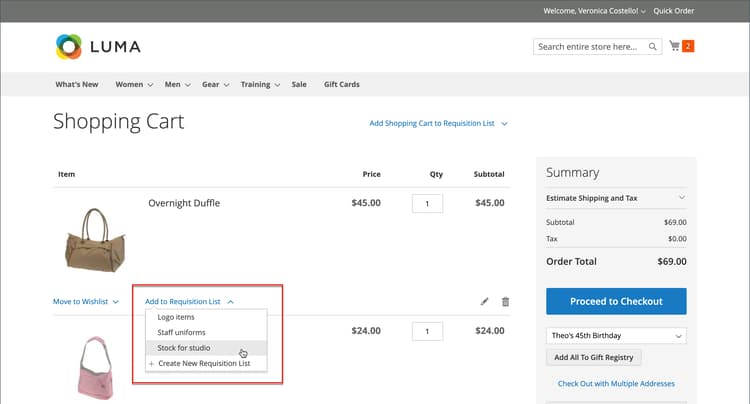Open the Gift Cards menu item
Image resolution: width=750 pixels, height=404 pixels.
[x=342, y=84]
